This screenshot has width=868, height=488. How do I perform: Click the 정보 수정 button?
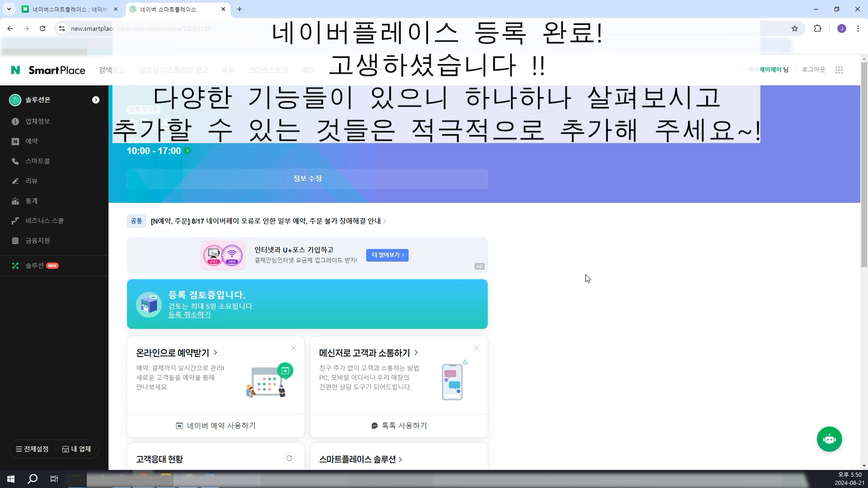click(307, 179)
